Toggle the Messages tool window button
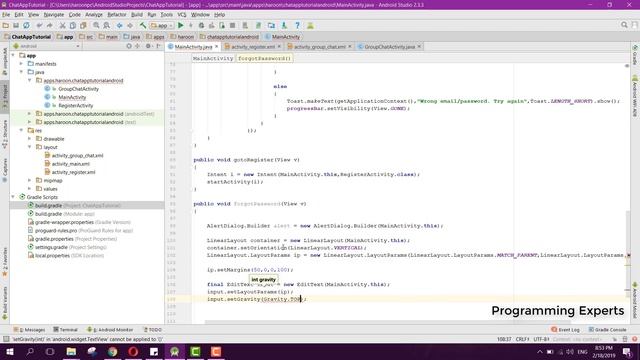 tap(29, 329)
